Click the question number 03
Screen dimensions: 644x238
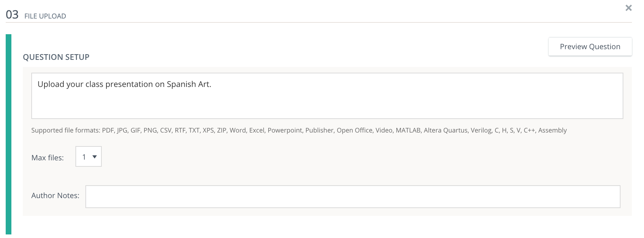click(x=12, y=15)
